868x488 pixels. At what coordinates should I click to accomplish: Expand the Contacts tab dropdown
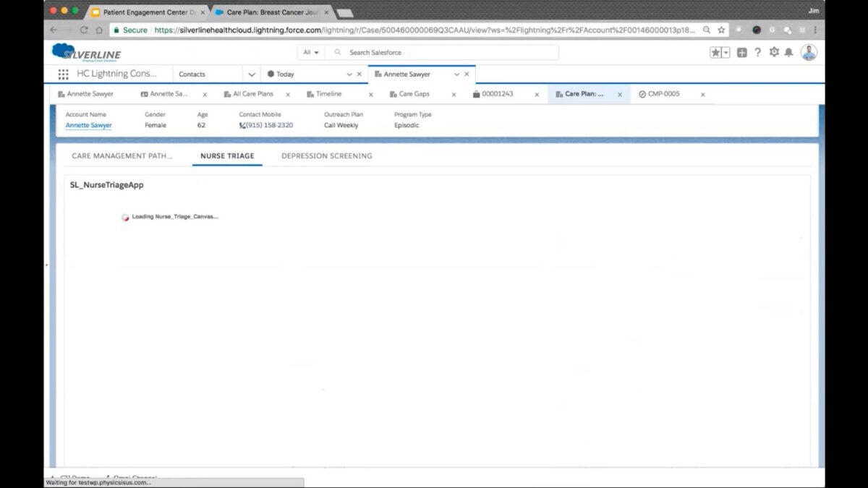point(251,74)
